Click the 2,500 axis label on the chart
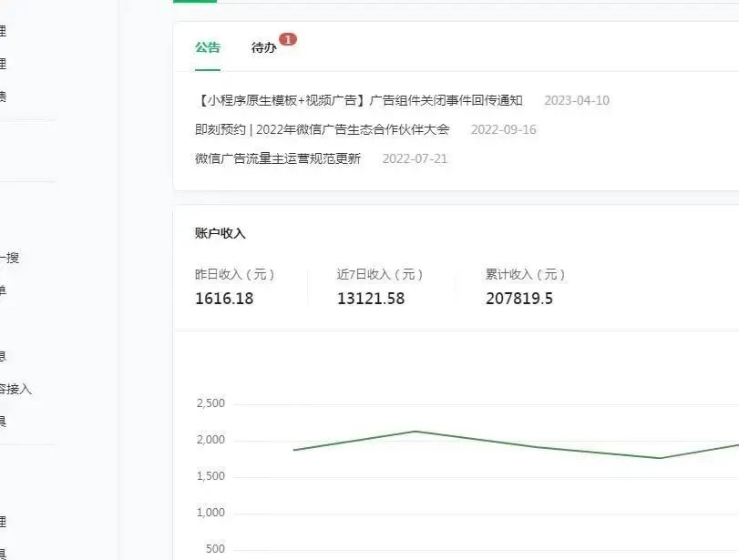 212,401
